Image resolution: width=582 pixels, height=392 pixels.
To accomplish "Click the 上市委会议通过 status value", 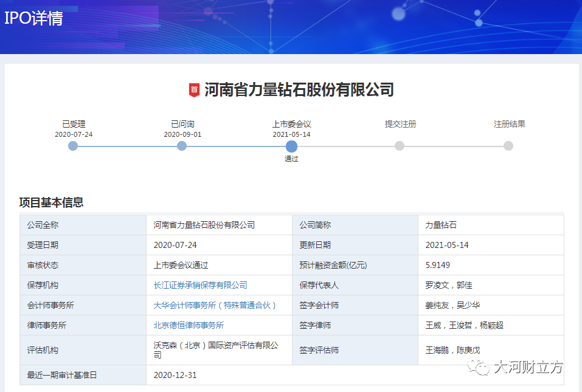I will pos(181,265).
